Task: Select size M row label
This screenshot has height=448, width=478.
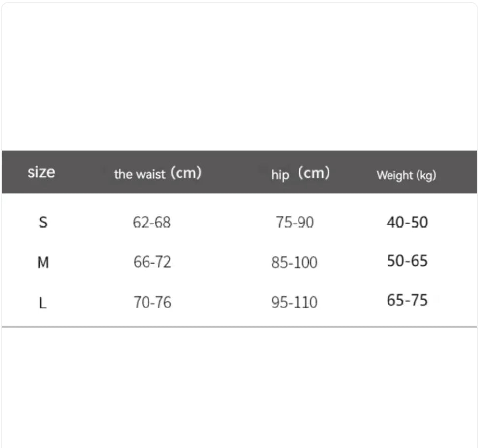Action: point(43,262)
